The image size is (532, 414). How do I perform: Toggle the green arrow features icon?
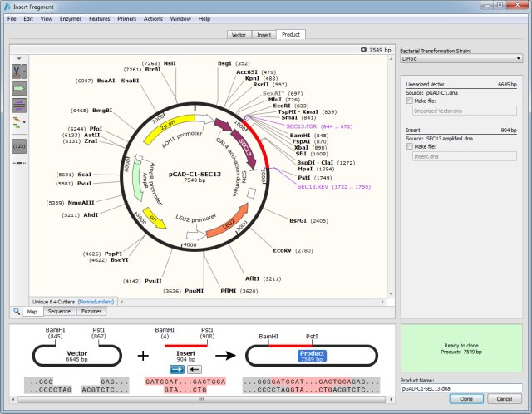tap(18, 87)
